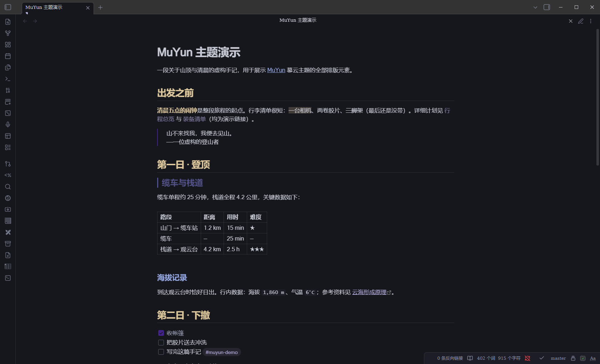This screenshot has height=364, width=600.
Task: Open the quick switcher file search icon
Action: [8, 22]
